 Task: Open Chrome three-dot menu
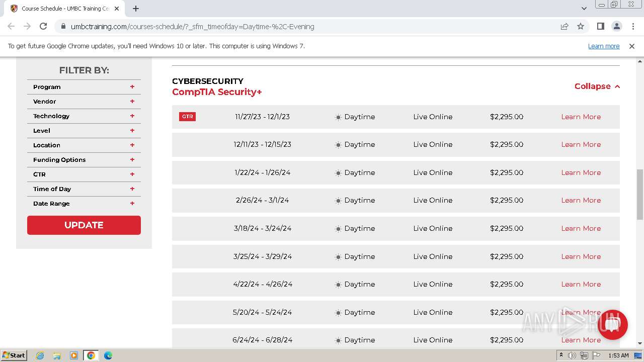click(x=632, y=26)
